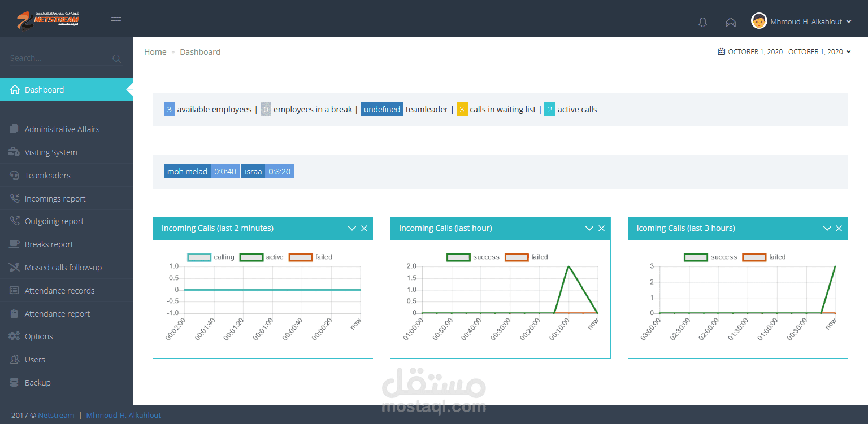
Task: Close Icoming Calls (last 3 hours) panel
Action: (839, 228)
